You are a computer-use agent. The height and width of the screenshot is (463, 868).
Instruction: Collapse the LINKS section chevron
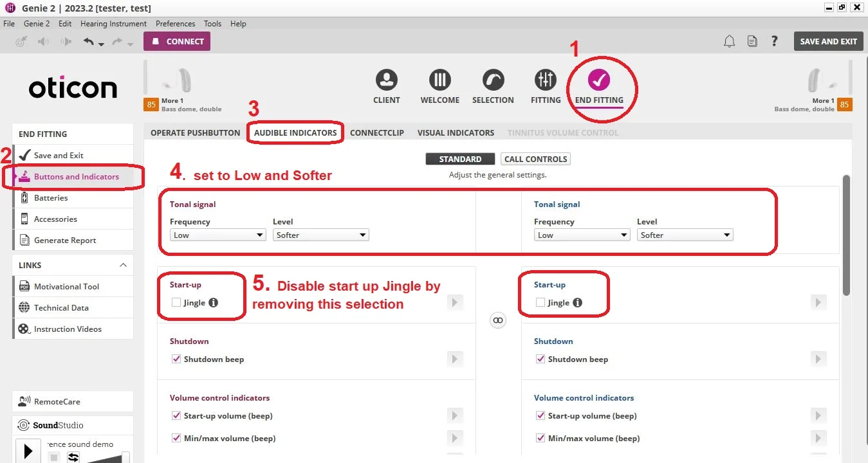(123, 265)
